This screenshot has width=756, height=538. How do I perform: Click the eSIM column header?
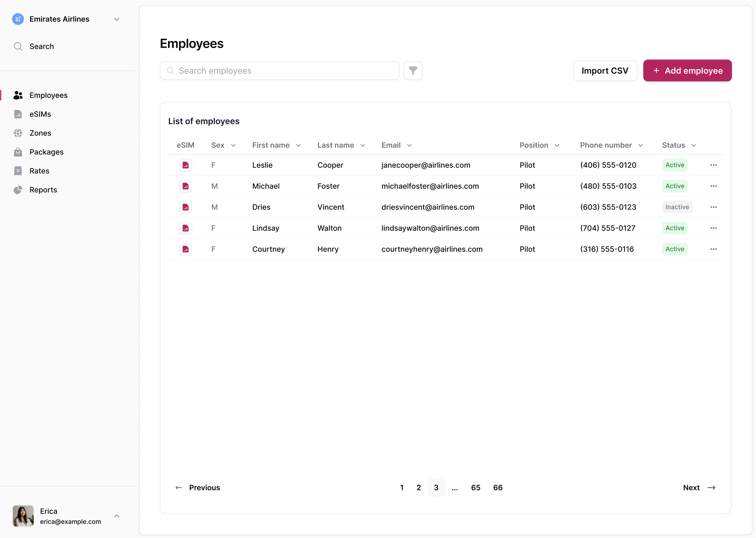(x=185, y=145)
